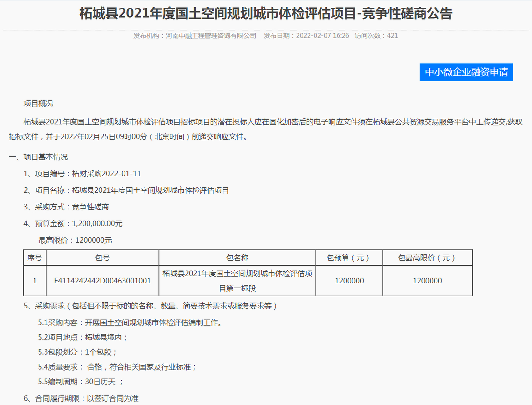Click the 5.4质量要求 line

[118, 367]
